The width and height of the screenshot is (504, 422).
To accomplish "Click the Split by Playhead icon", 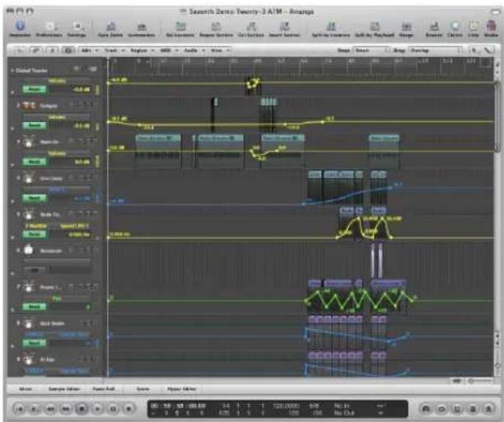I will [375, 27].
